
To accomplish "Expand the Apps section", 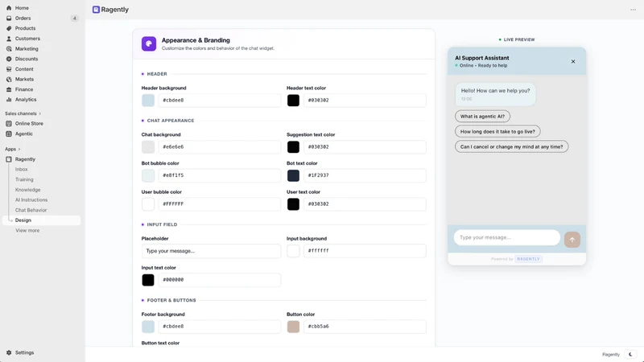I will pyautogui.click(x=13, y=149).
